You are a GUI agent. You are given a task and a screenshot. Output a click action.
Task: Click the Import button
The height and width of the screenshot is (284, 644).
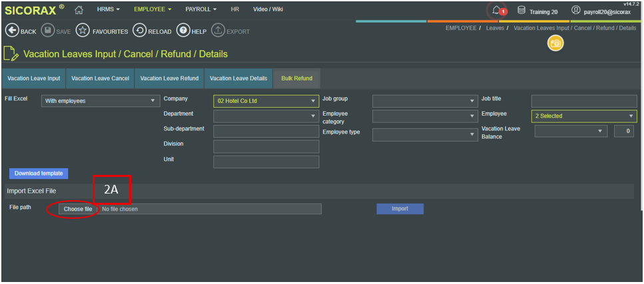click(x=400, y=209)
